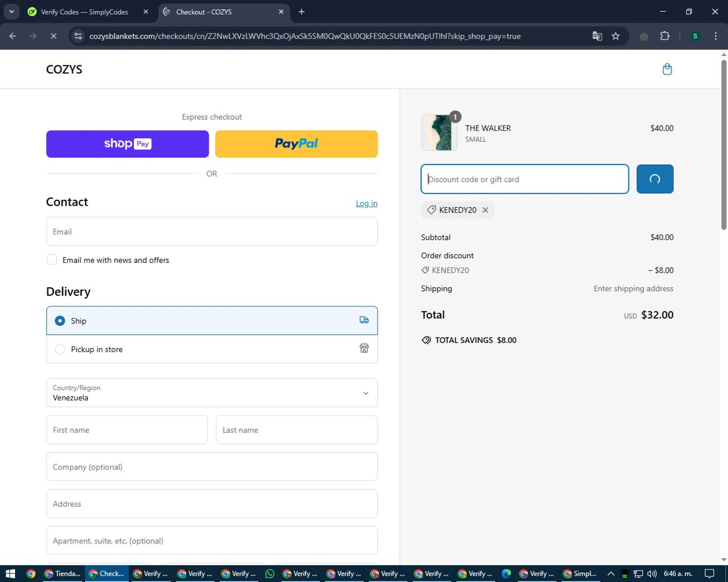Click the Email contact field
This screenshot has height=582, width=728.
212,231
